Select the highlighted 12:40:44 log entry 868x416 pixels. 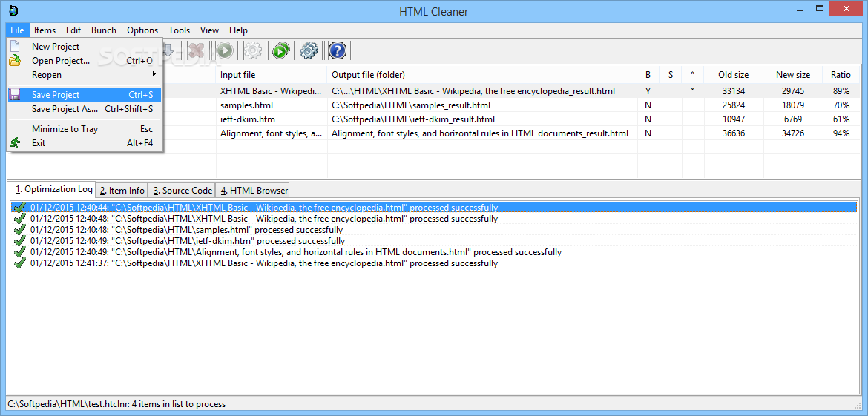tap(434, 208)
